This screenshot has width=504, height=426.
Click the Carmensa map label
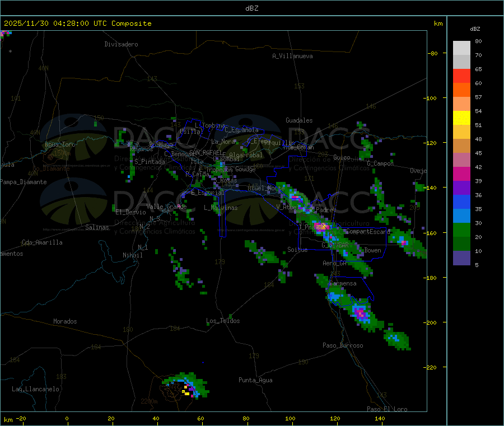pos(343,283)
